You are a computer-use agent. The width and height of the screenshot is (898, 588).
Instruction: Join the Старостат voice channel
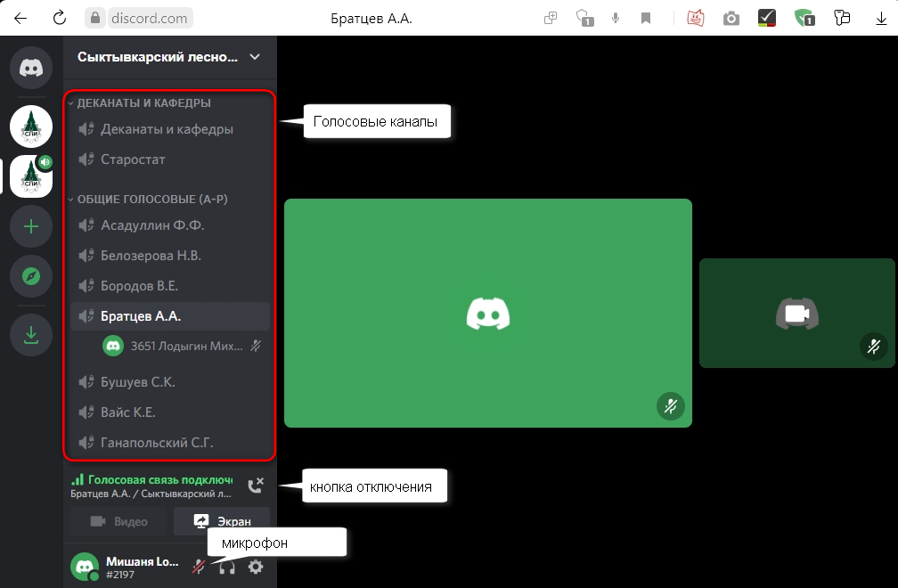[134, 159]
